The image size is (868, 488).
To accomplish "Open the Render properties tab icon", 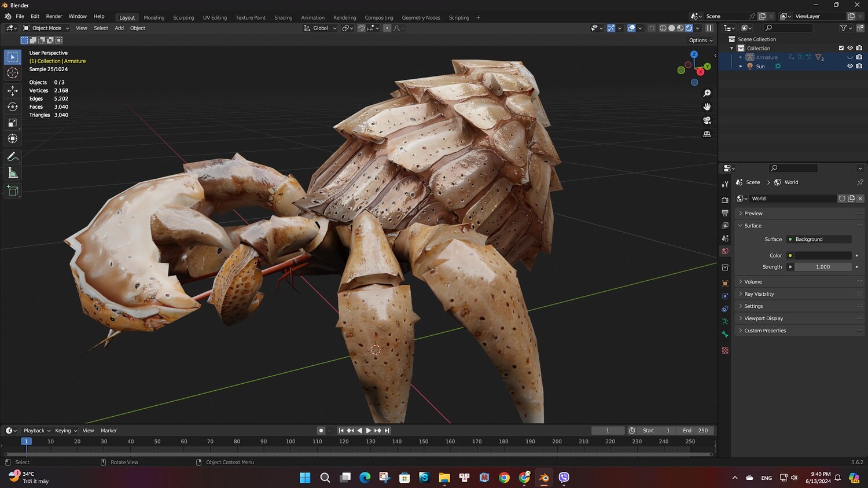I will [x=725, y=200].
